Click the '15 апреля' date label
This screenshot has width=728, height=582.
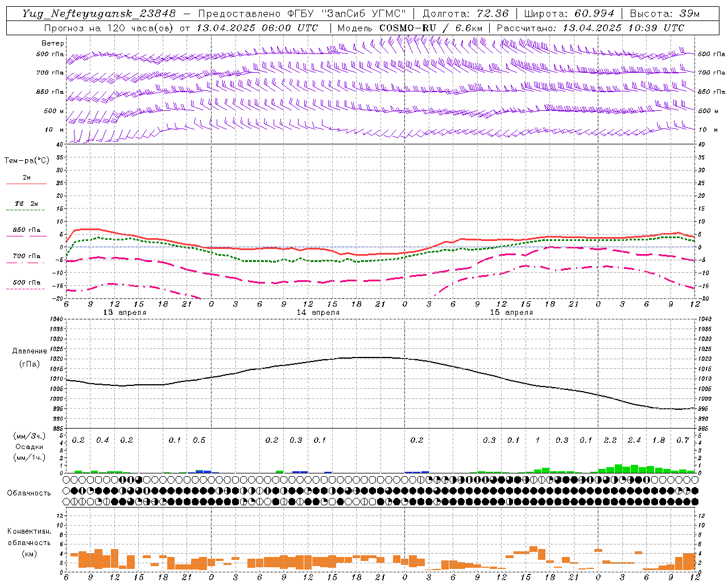tap(511, 313)
